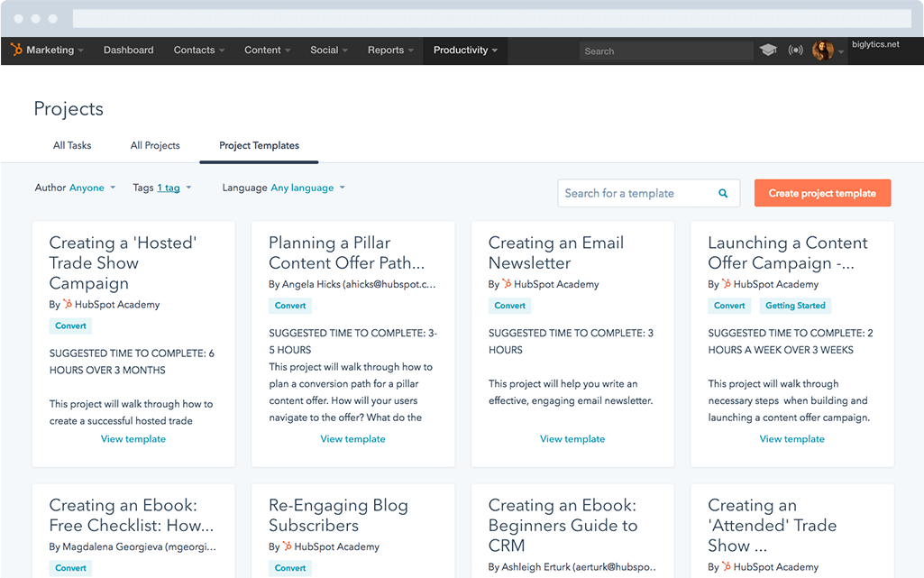
Task: Click HubSpot Academy sprocket on Email Newsletter card
Action: coord(507,284)
